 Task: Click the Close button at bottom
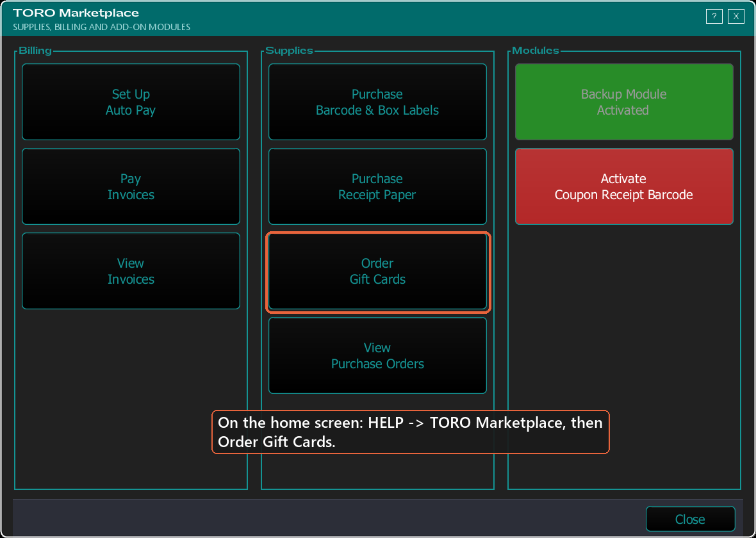690,519
